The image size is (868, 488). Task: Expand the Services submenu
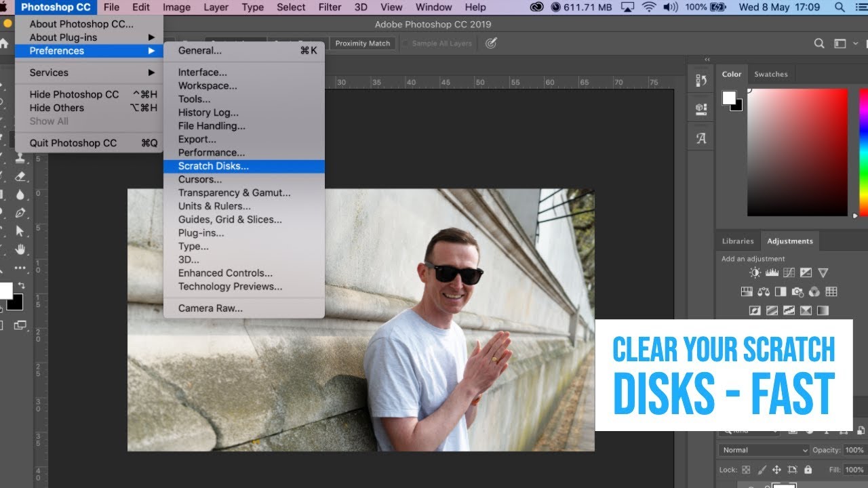click(151, 73)
